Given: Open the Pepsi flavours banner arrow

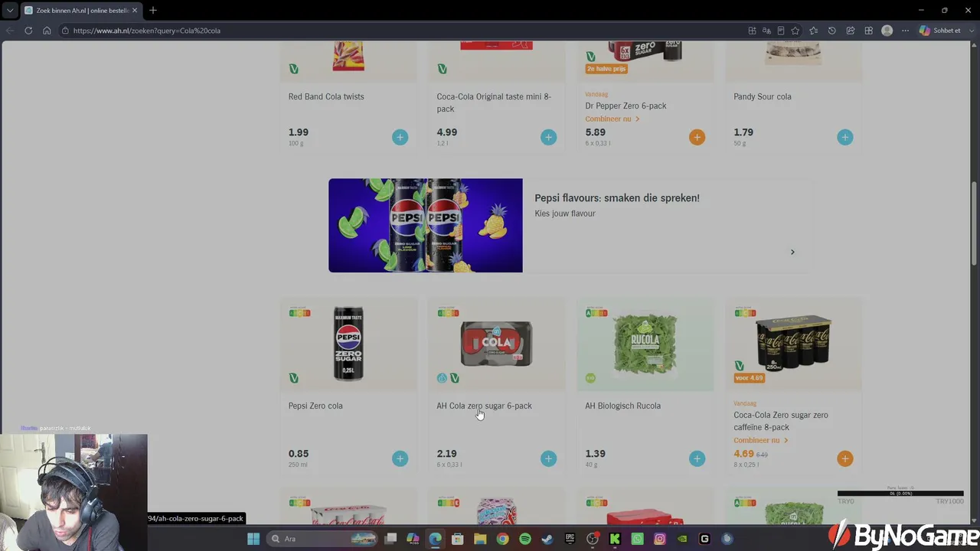Looking at the screenshot, I should pyautogui.click(x=792, y=252).
